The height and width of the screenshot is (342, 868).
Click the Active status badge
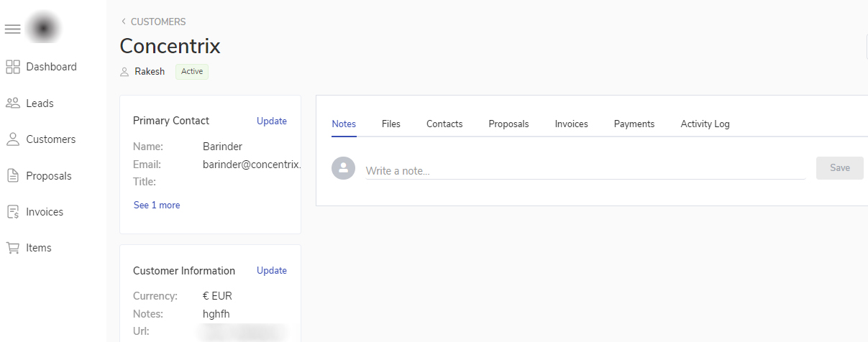pyautogui.click(x=192, y=72)
